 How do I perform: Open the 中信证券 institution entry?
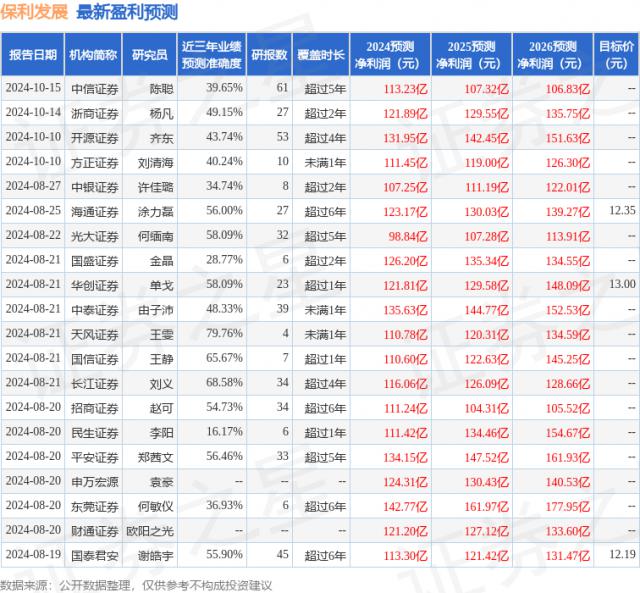(94, 88)
